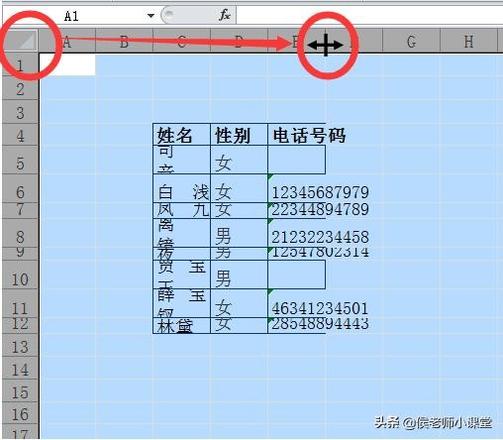This screenshot has width=503, height=440.
Task: Click 女 gender cell in row 5
Action: coord(239,160)
